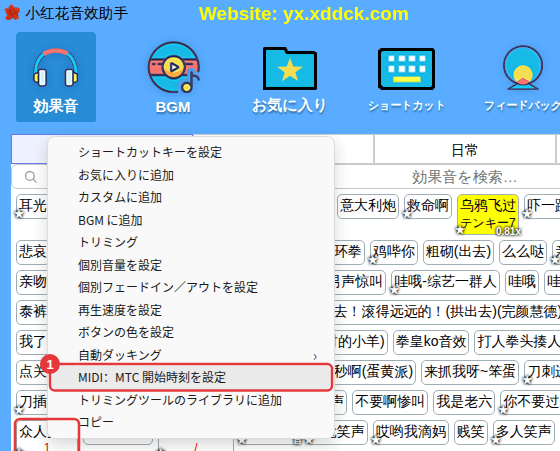Play the 拳皇ko音效 sound button
560x451 pixels.
(x=431, y=342)
